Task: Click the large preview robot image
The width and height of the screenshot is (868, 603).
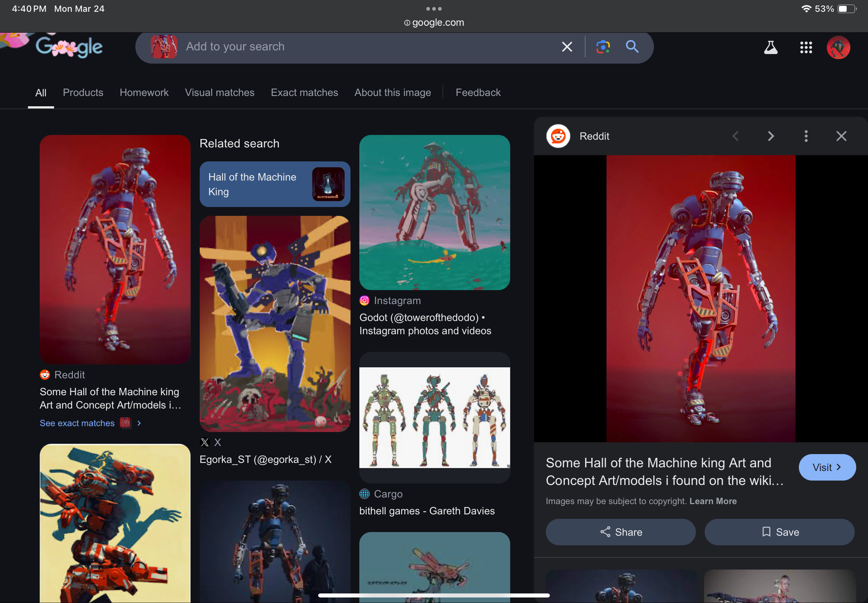Action: click(701, 299)
